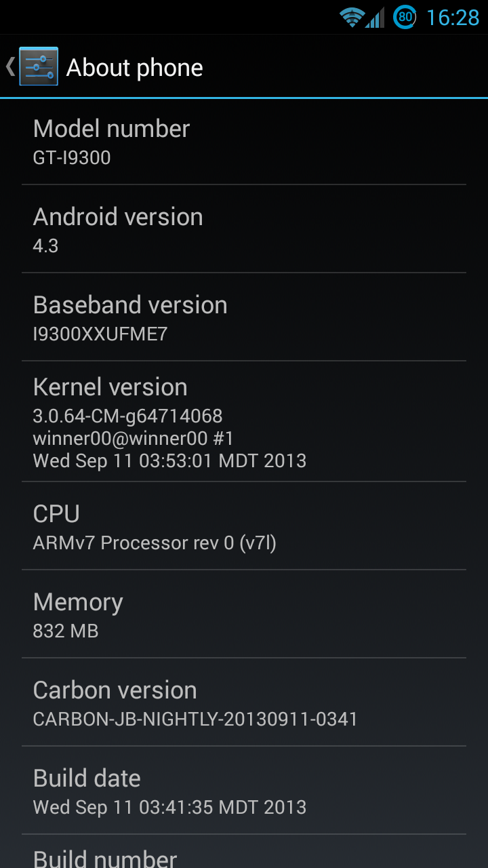Select the CPU information row

[x=244, y=526]
